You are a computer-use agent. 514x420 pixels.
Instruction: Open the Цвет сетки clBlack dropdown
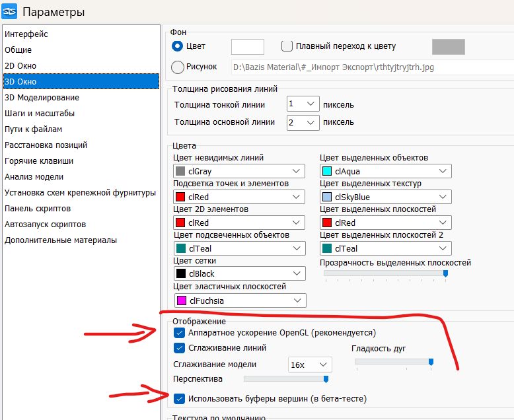(240, 273)
